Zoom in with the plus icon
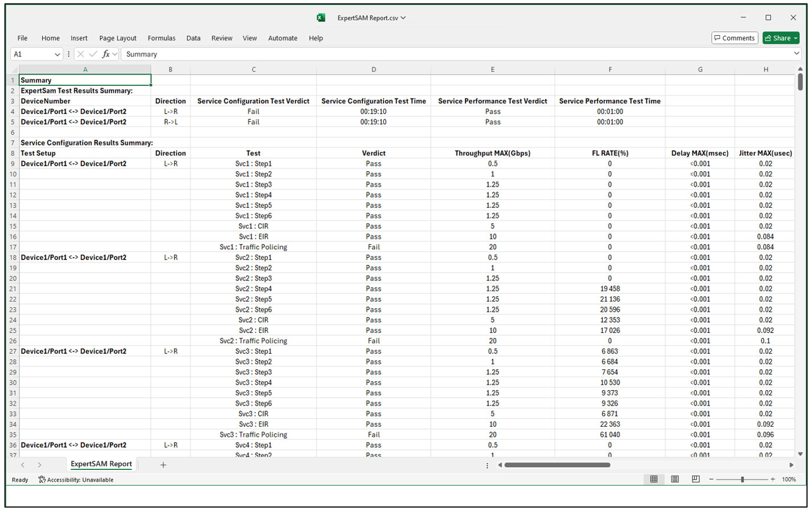Image resolution: width=812 pixels, height=512 pixels. (x=773, y=480)
